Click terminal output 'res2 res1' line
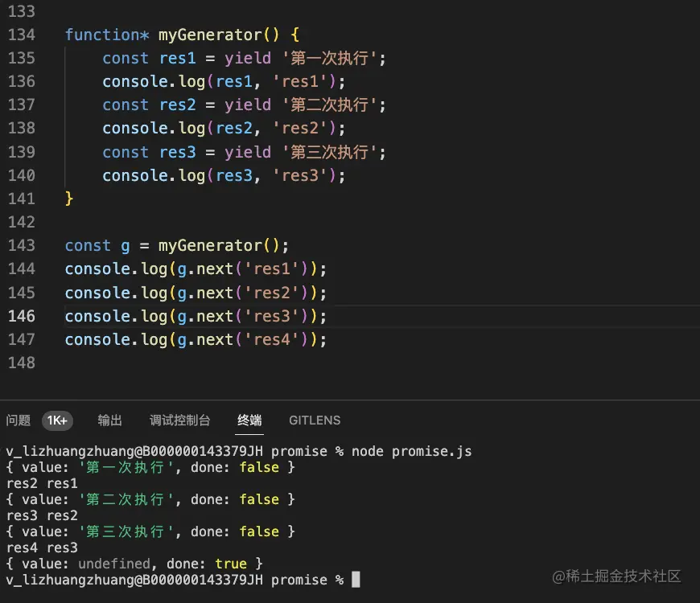 pyautogui.click(x=43, y=483)
